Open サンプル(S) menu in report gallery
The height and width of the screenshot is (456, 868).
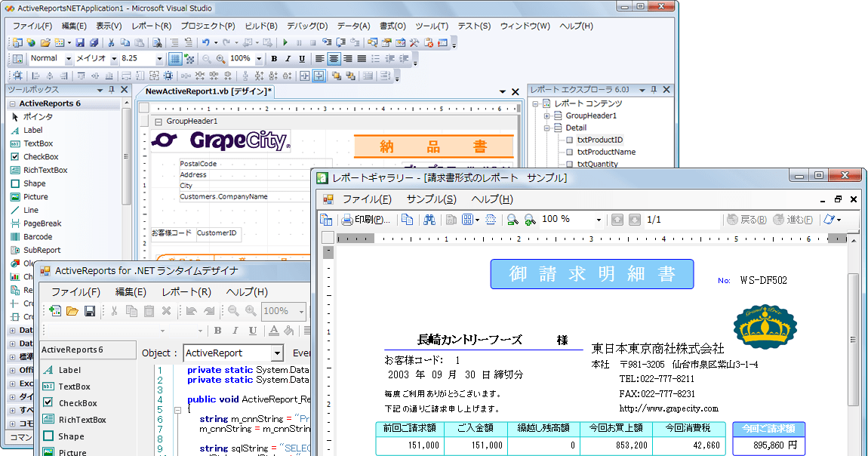431,199
